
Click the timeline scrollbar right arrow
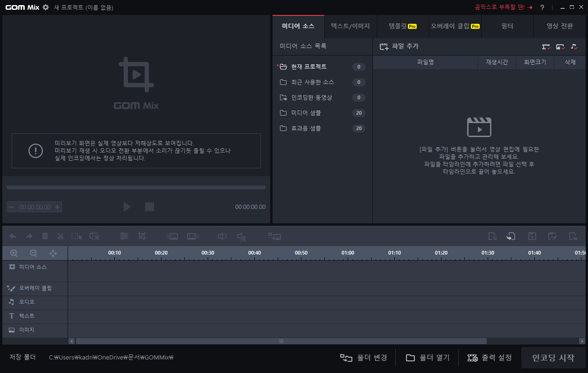tap(582, 341)
